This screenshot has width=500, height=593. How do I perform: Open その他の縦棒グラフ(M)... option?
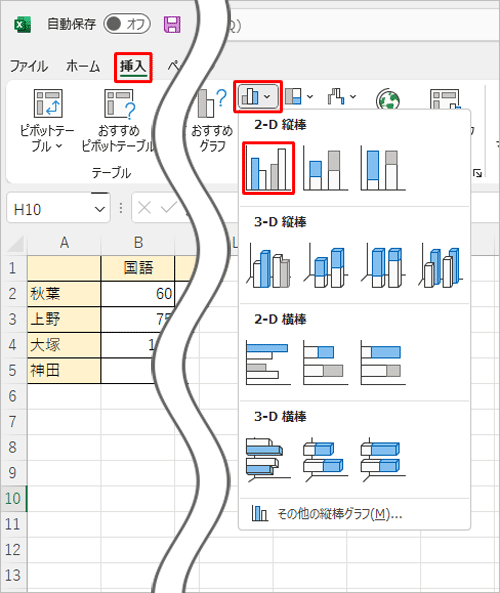(354, 514)
